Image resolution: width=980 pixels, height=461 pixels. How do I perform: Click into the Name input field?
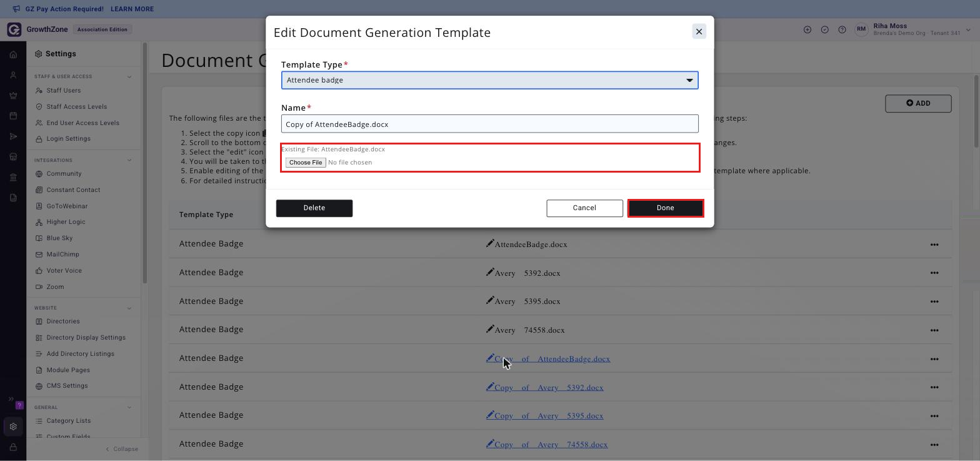(x=489, y=124)
